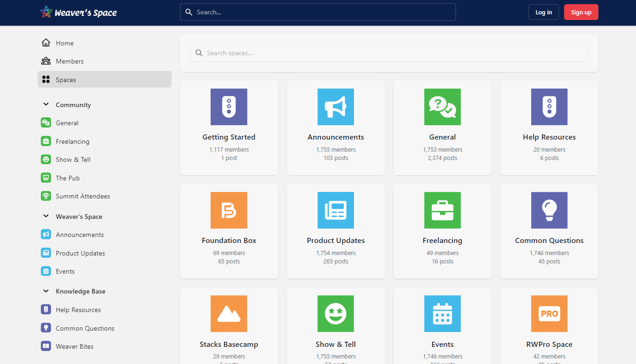Click the Weaver's Space logo icon
The image size is (636, 364).
(x=46, y=12)
